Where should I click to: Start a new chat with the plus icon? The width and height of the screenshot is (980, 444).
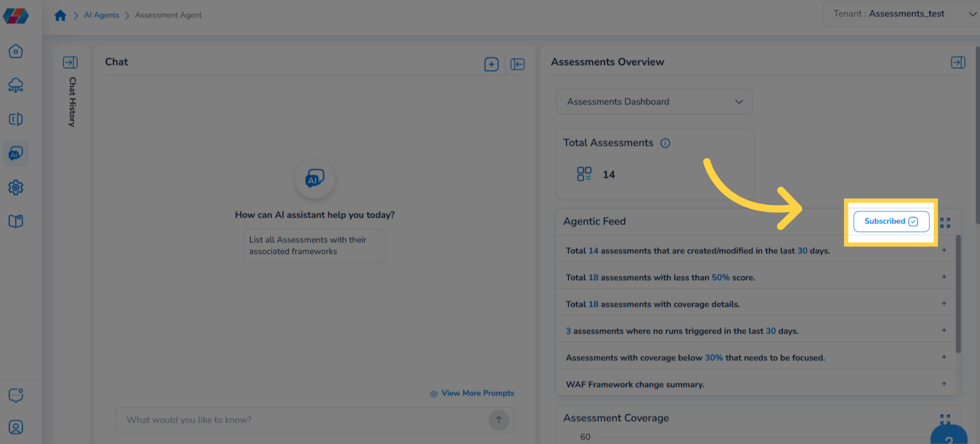[x=492, y=64]
